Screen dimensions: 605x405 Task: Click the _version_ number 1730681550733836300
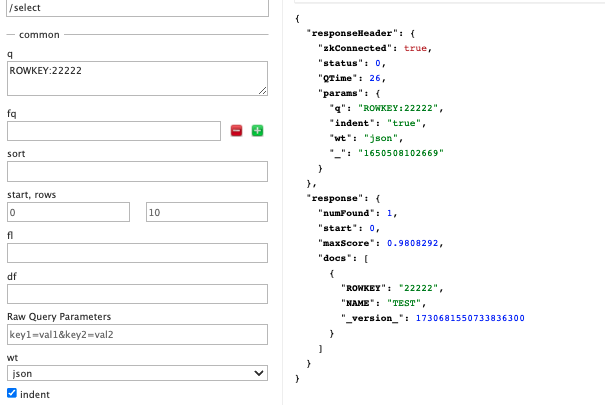point(470,318)
